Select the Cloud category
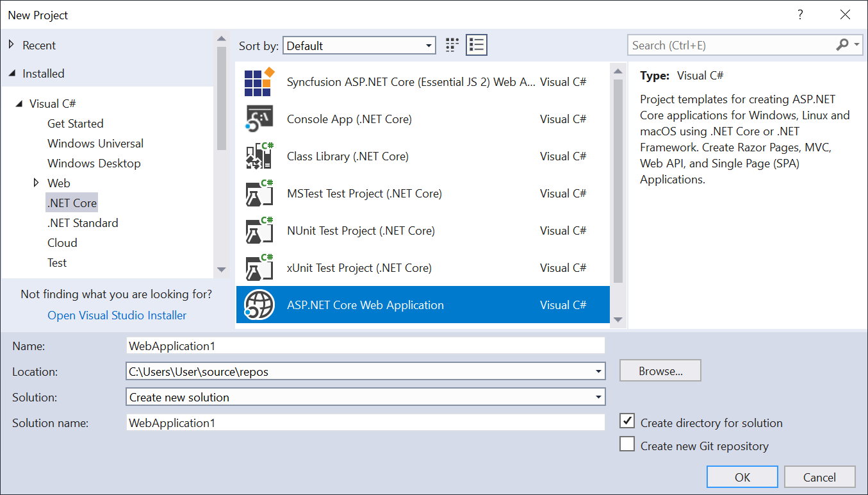This screenshot has width=868, height=495. 62,242
